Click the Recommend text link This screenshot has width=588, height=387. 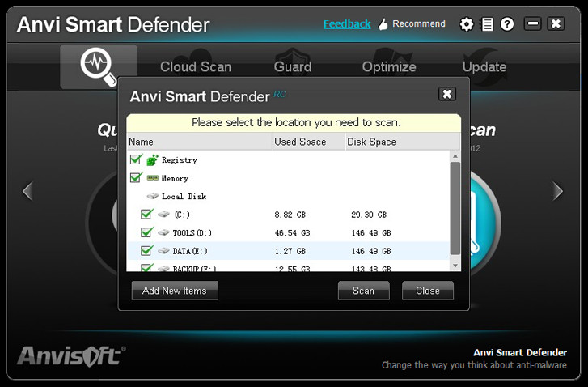[419, 23]
